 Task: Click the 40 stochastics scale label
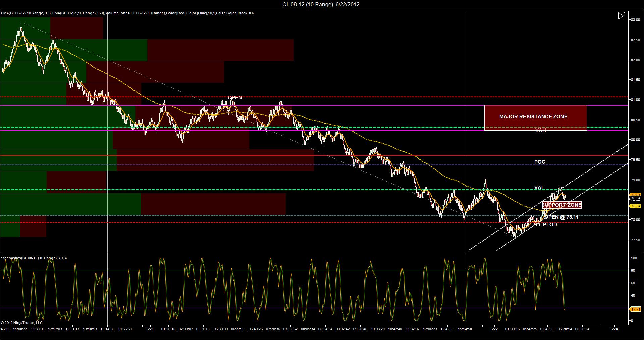[x=633, y=296]
